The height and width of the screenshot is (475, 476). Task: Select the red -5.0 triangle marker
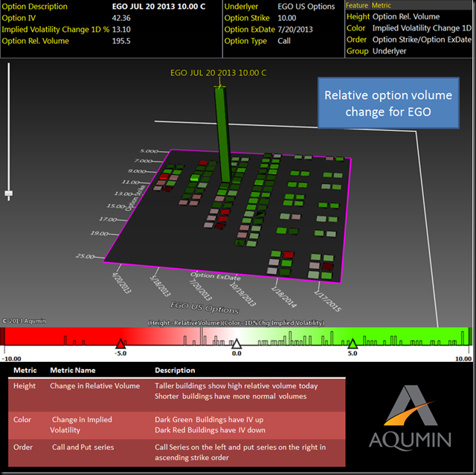(x=120, y=343)
